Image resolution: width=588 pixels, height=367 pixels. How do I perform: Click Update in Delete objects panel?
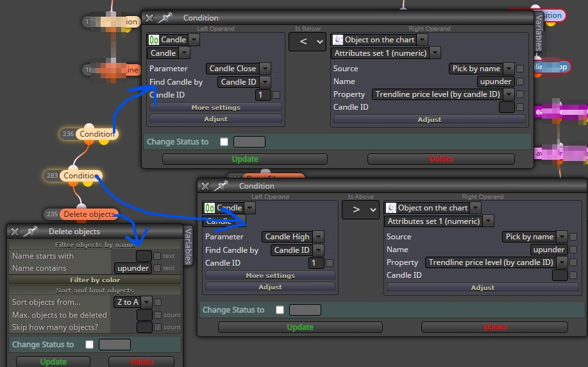coord(53,362)
